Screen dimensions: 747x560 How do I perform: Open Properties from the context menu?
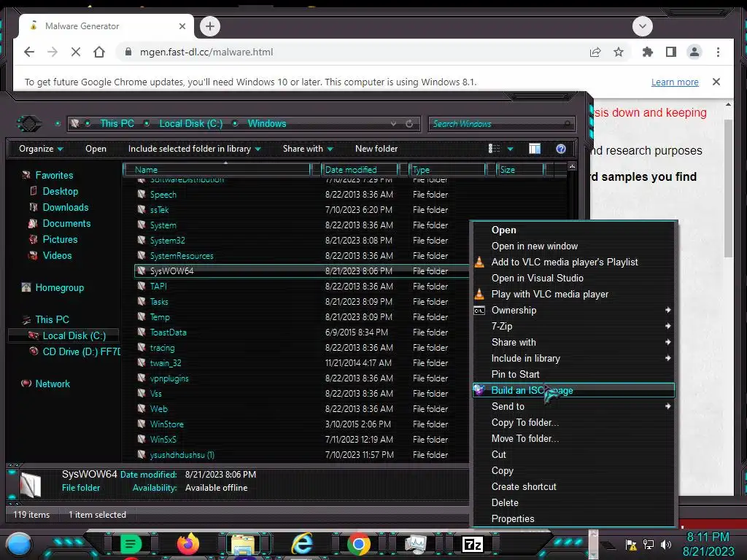point(574,518)
